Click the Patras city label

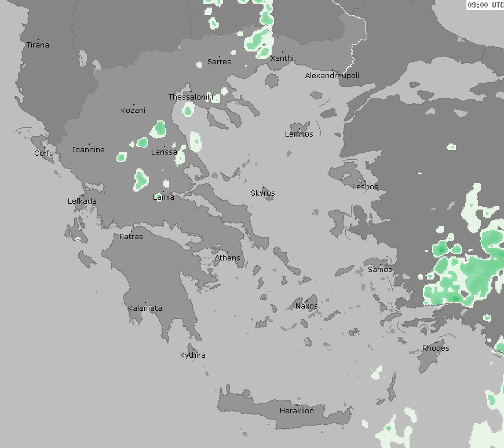point(131,237)
